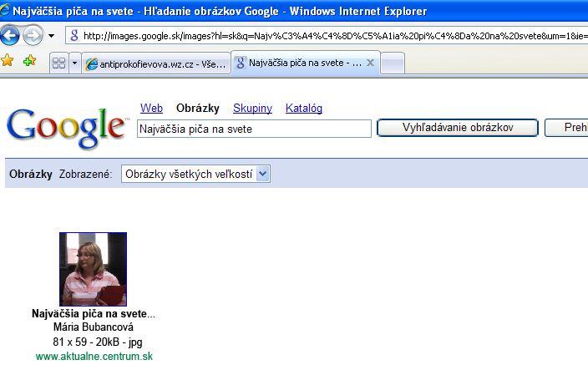Click the '81 x 59 - 20kB - jpg' text
The image size is (588, 370).
click(x=98, y=342)
